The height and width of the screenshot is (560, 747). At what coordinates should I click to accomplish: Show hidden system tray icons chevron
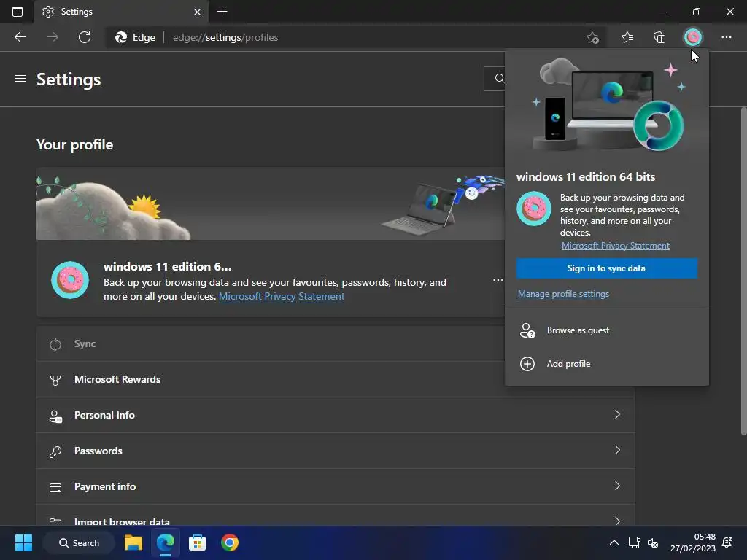coord(614,542)
